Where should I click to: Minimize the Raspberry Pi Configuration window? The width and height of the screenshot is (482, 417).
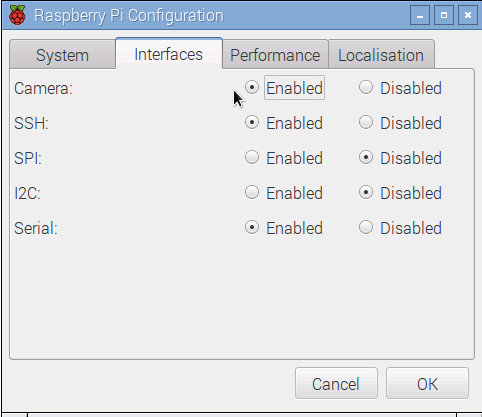point(420,15)
